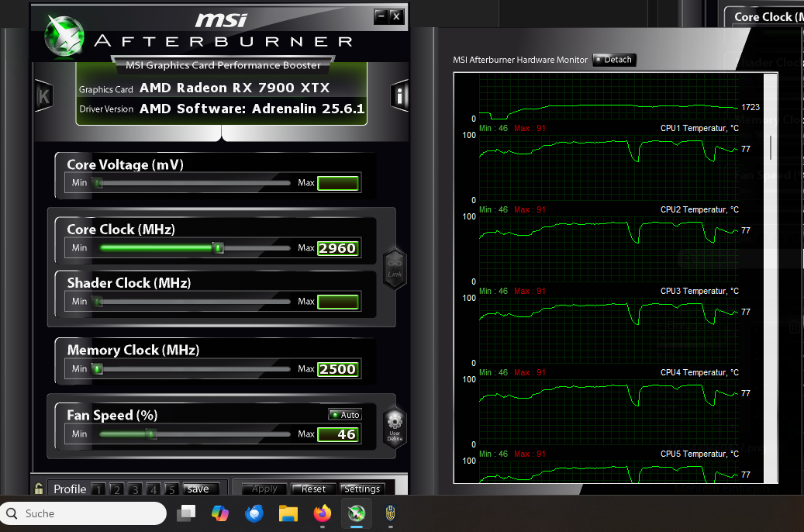Open File Explorer from the taskbar
This screenshot has height=532, width=804.
point(288,513)
